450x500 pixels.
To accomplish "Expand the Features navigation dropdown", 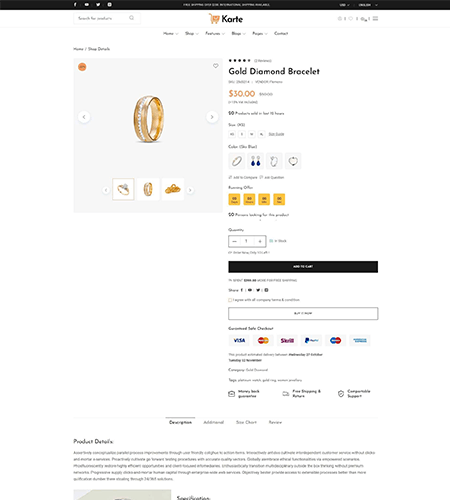I will click(215, 33).
